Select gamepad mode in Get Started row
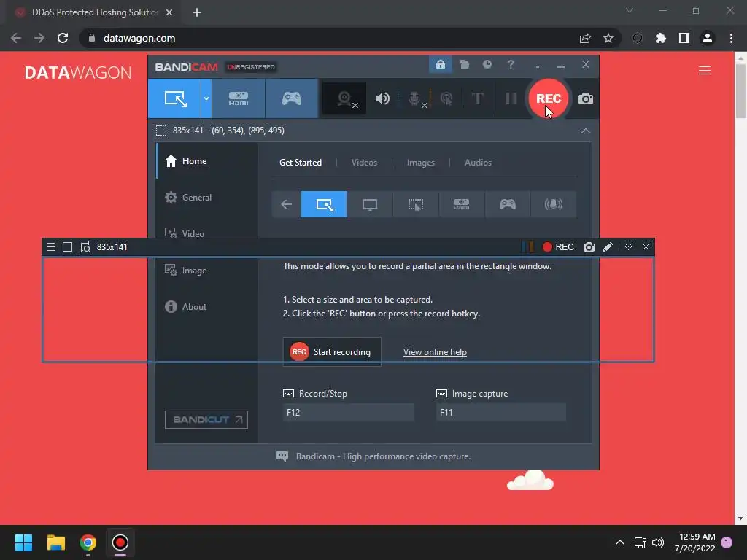The width and height of the screenshot is (747, 560). point(508,204)
